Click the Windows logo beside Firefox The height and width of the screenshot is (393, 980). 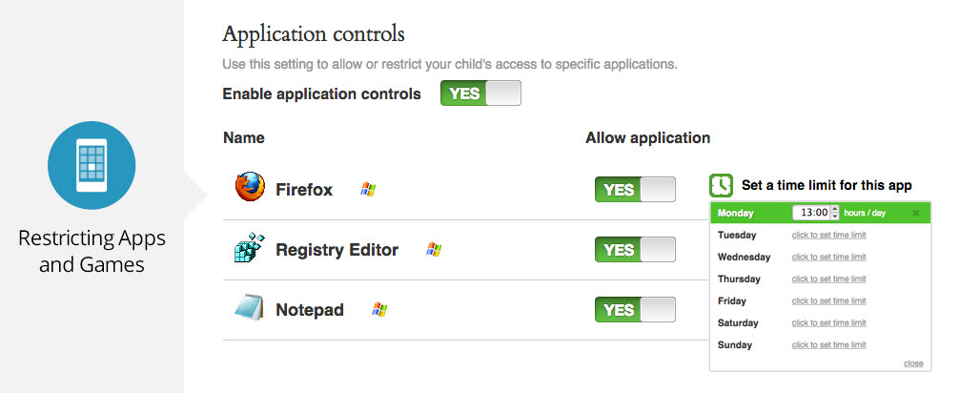click(x=368, y=190)
